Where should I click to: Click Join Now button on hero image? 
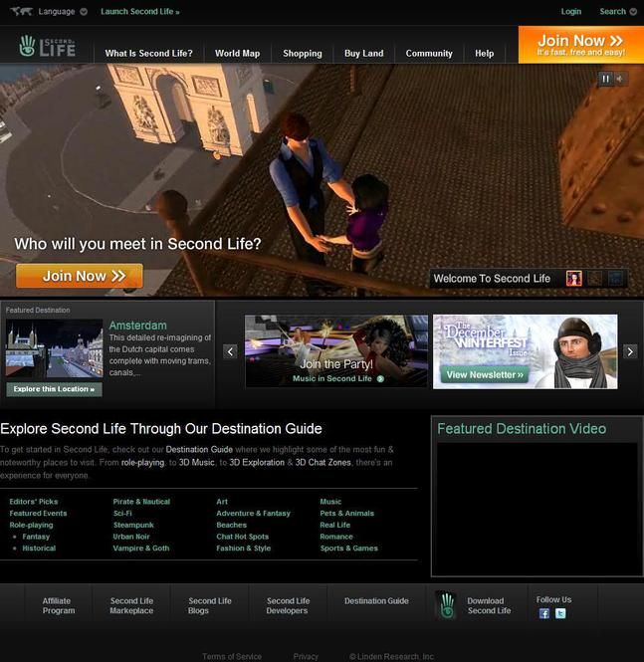[80, 276]
